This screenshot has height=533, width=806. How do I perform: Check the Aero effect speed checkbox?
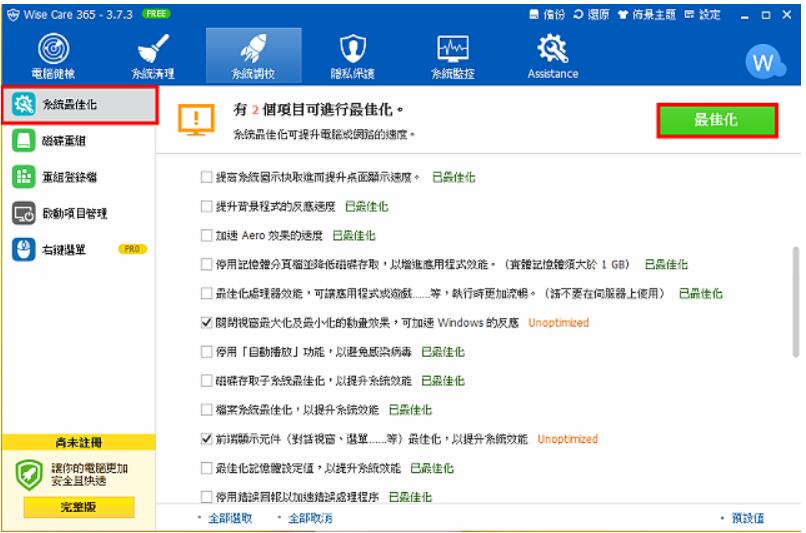tap(206, 235)
